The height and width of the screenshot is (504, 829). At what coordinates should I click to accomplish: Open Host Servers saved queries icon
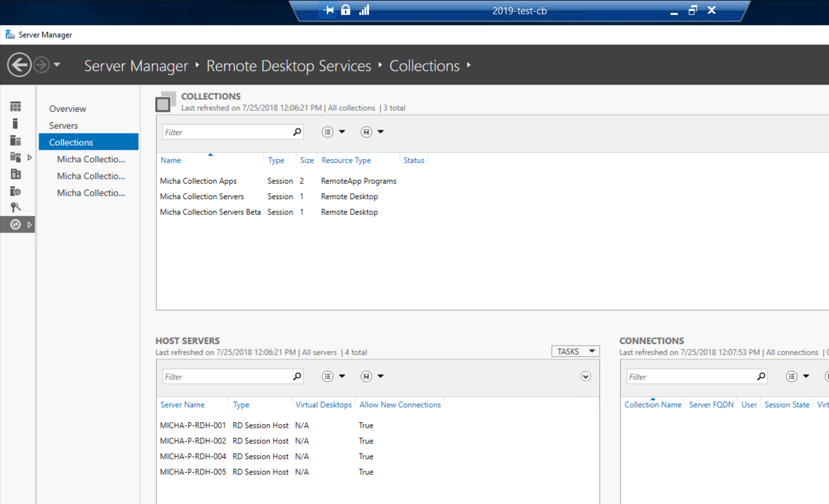tap(366, 376)
